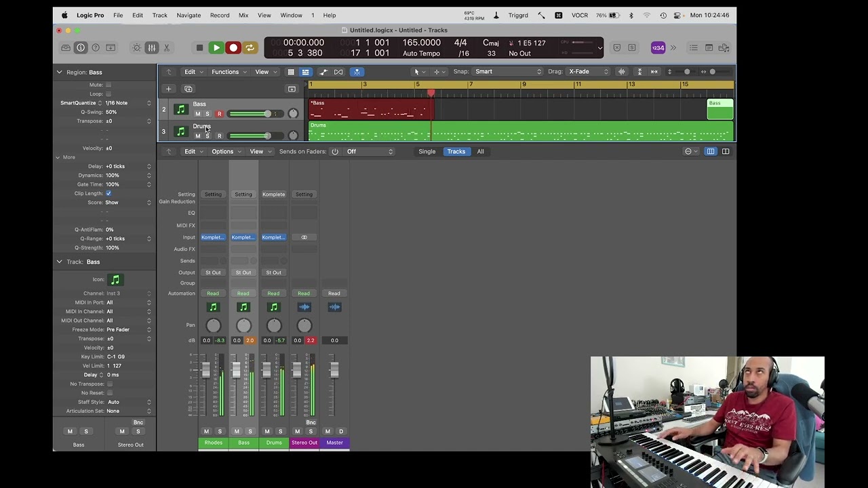Open Quick Help question mark icon
868x488 pixels.
96,47
